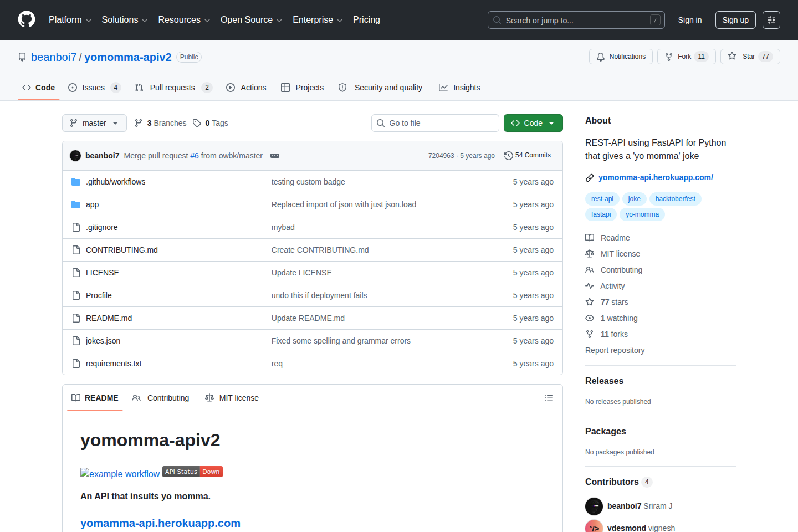The image size is (798, 532).
Task: Fork this repository
Action: (686, 57)
